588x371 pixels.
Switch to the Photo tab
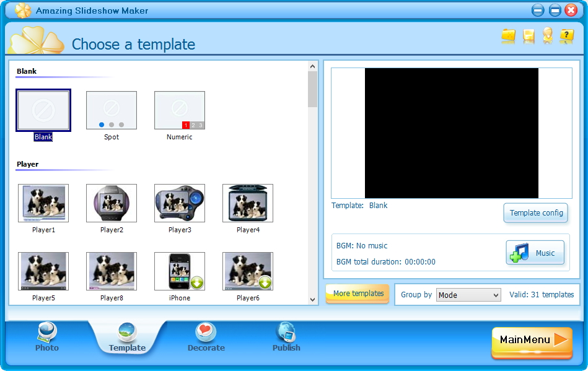click(x=47, y=337)
